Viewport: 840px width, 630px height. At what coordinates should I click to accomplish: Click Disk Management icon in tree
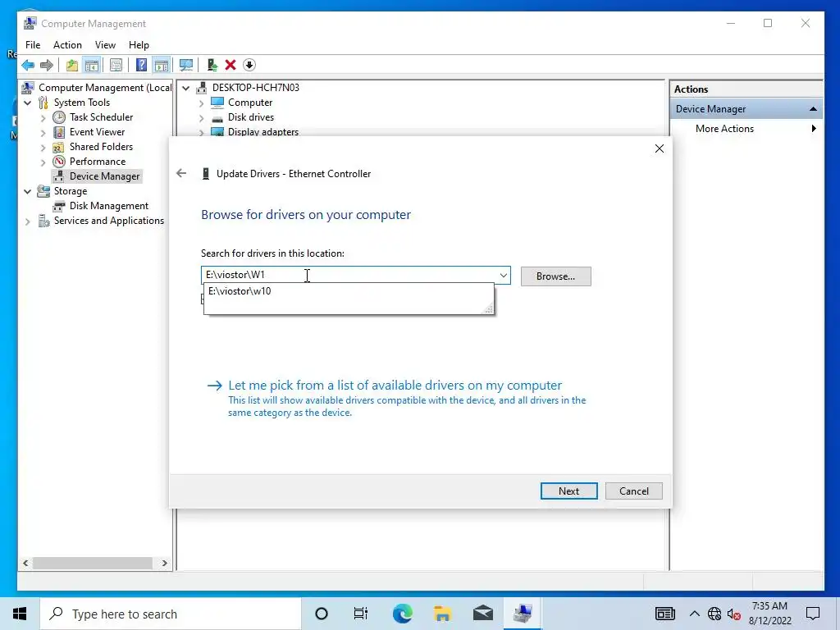59,206
